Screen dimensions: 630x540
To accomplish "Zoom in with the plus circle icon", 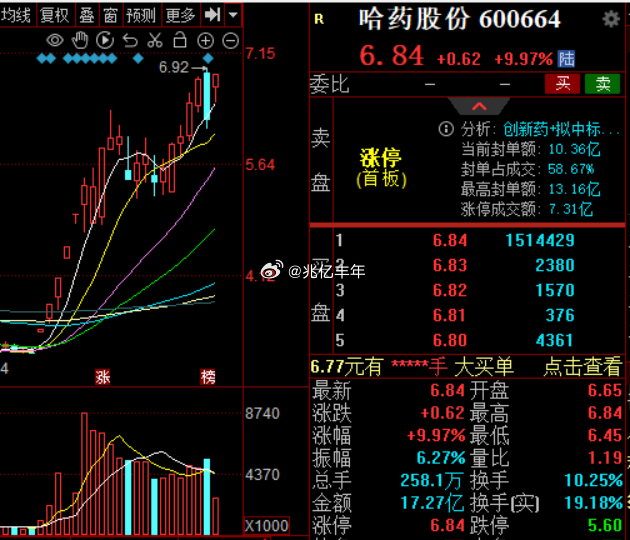I will coord(205,41).
